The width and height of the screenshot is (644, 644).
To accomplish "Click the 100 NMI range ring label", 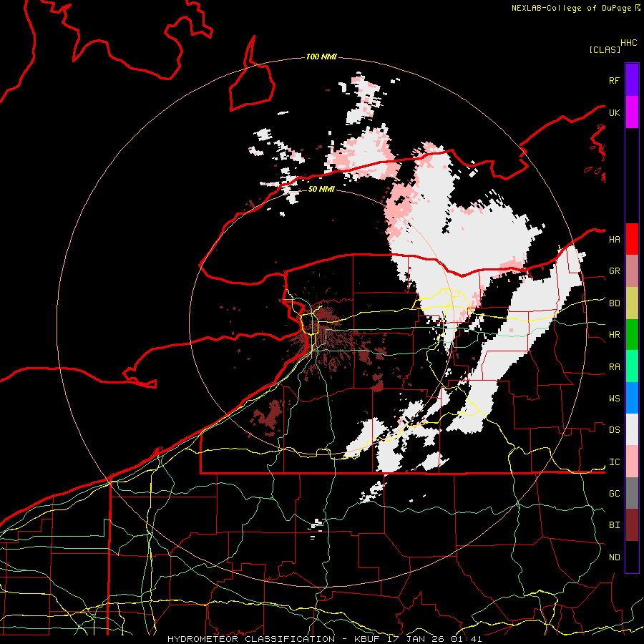I will click(321, 57).
